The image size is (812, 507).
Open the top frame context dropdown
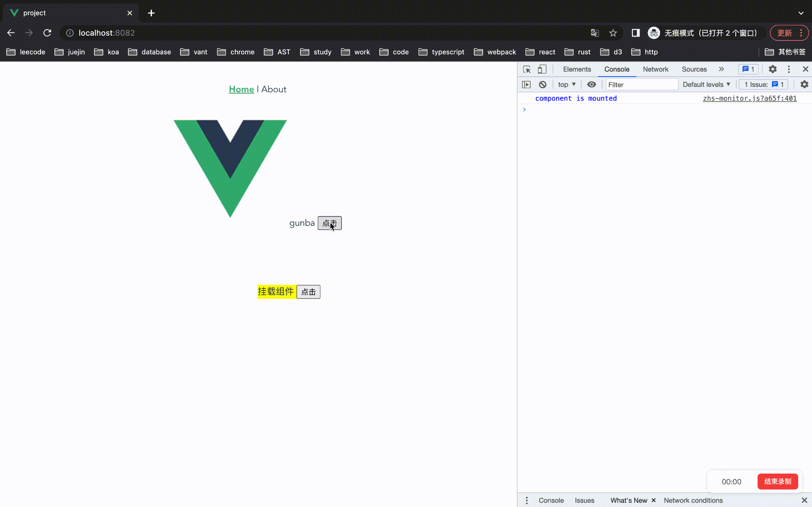pyautogui.click(x=566, y=84)
